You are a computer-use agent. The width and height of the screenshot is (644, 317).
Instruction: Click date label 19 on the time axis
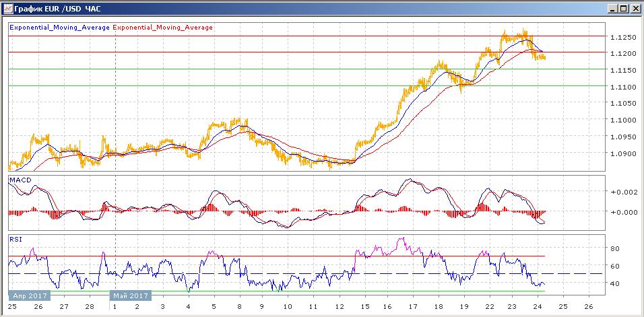click(x=463, y=306)
